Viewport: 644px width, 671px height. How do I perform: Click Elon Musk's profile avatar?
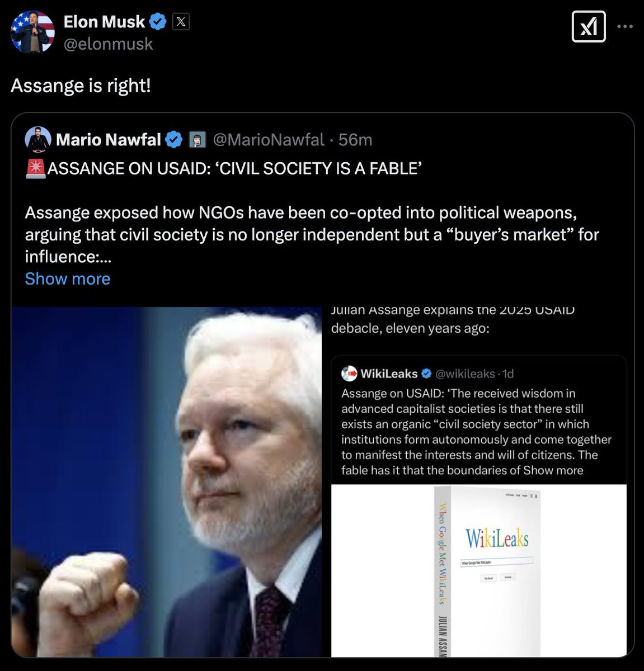point(33,32)
